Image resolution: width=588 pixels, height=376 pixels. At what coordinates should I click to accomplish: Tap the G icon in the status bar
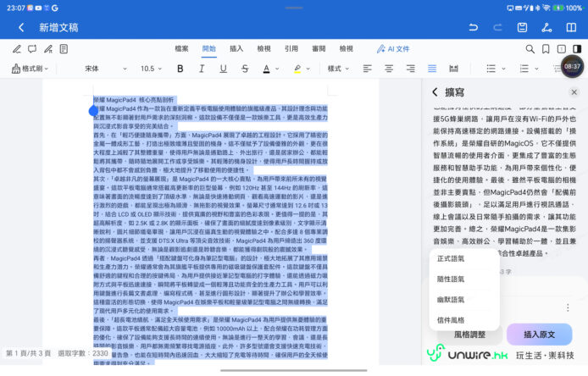(x=55, y=8)
